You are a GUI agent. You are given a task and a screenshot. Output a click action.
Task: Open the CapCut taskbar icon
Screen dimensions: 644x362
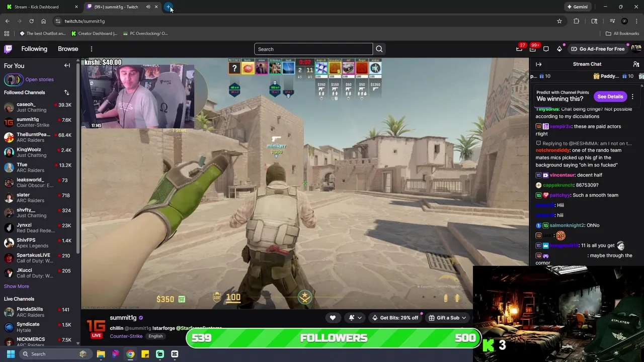tap(175, 354)
